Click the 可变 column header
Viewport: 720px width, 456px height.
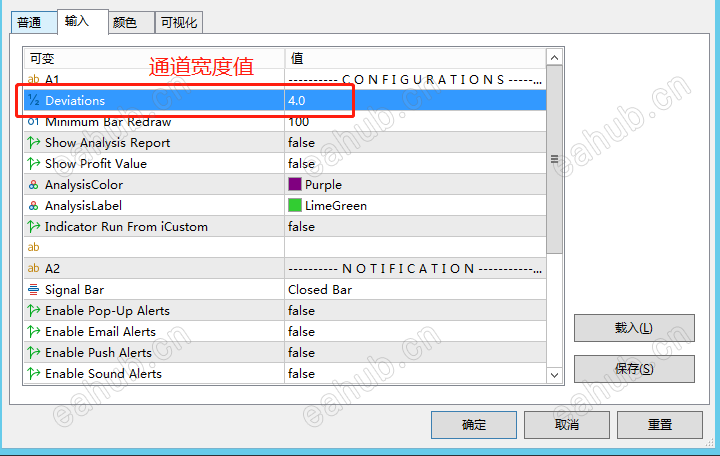pos(154,58)
